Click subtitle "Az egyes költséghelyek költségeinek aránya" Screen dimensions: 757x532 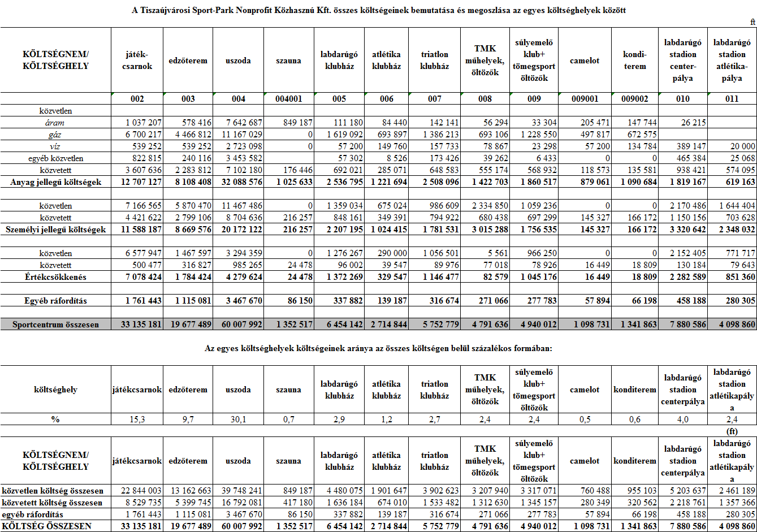click(x=378, y=349)
